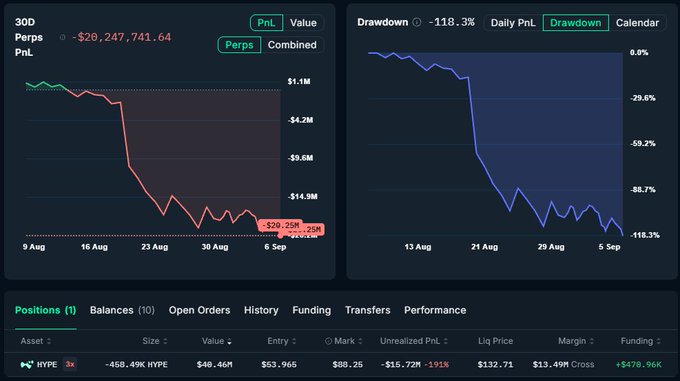The width and height of the screenshot is (680, 381).
Task: Click the -118.3% drawdown header value
Action: click(x=451, y=22)
